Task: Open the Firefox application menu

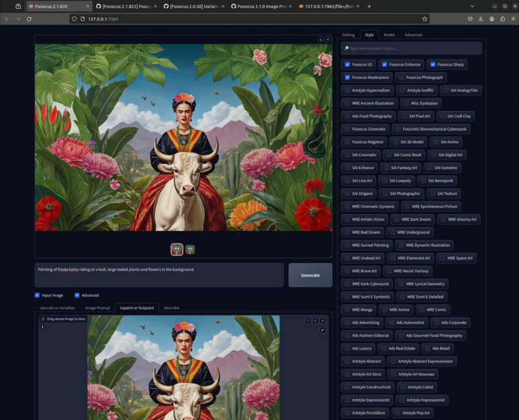Action: pyautogui.click(x=512, y=19)
